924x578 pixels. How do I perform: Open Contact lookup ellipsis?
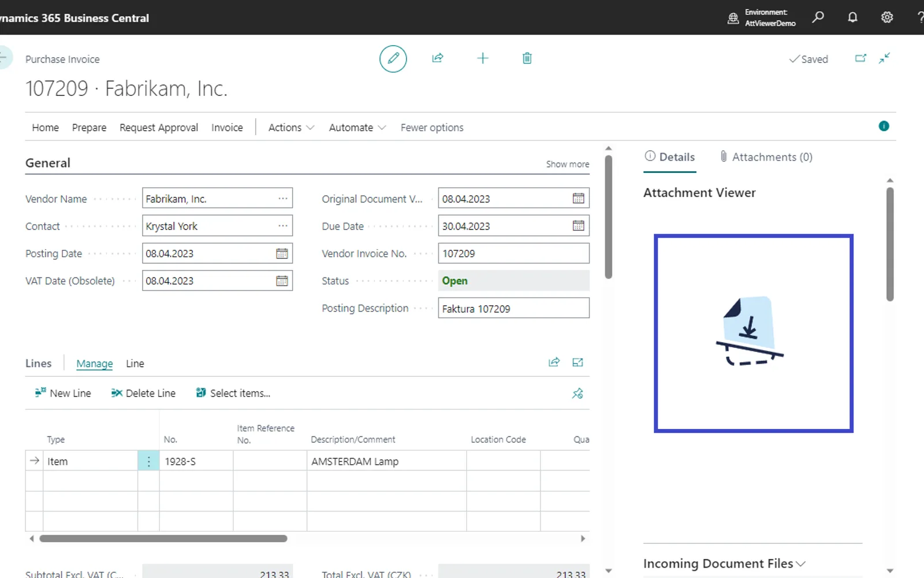[x=283, y=226]
